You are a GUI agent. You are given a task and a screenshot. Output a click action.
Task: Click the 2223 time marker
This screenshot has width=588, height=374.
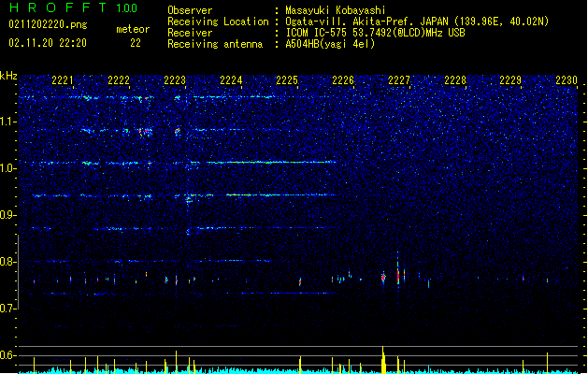[x=175, y=80]
